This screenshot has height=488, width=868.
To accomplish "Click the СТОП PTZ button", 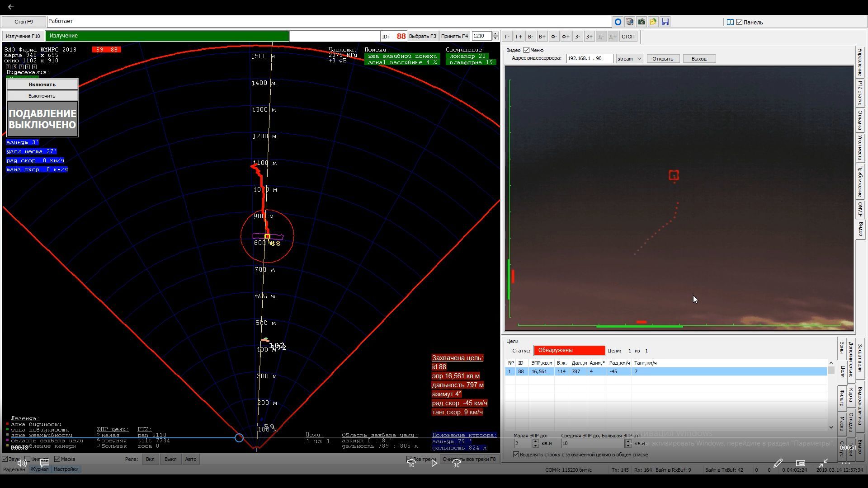I will pos(628,37).
